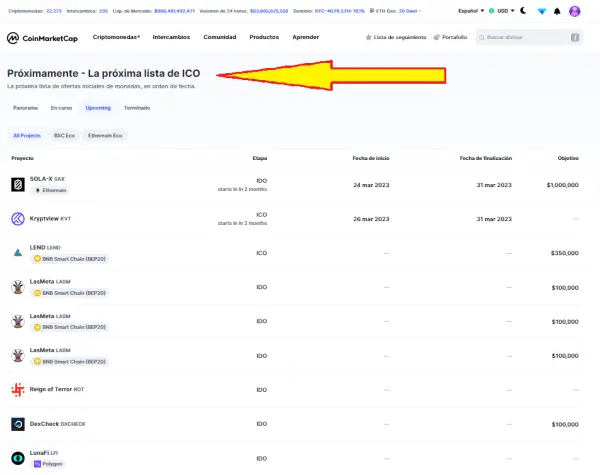Click the Proyecto column header
This screenshot has width=600, height=475.
click(22, 158)
